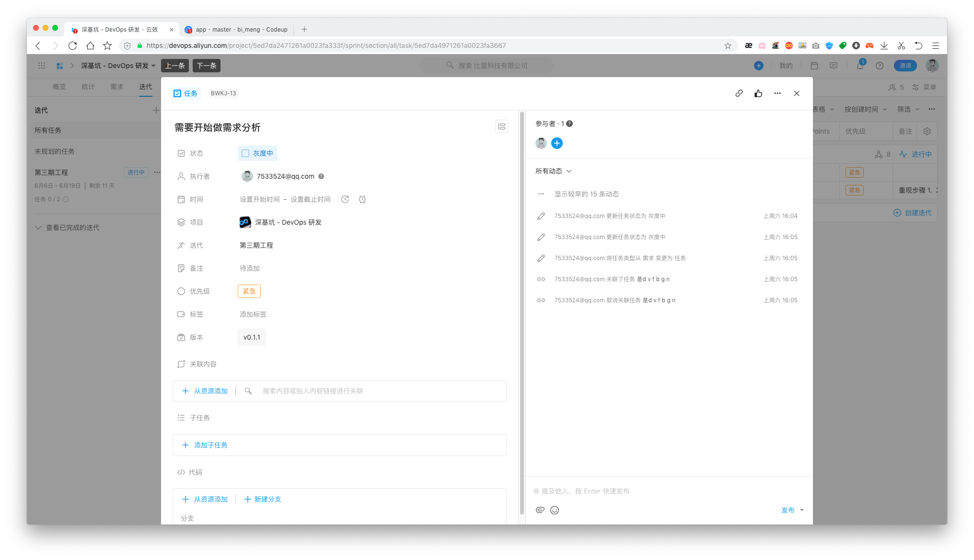Like the task with the thumbs-up icon
Image resolution: width=974 pixels, height=560 pixels.
pyautogui.click(x=758, y=93)
